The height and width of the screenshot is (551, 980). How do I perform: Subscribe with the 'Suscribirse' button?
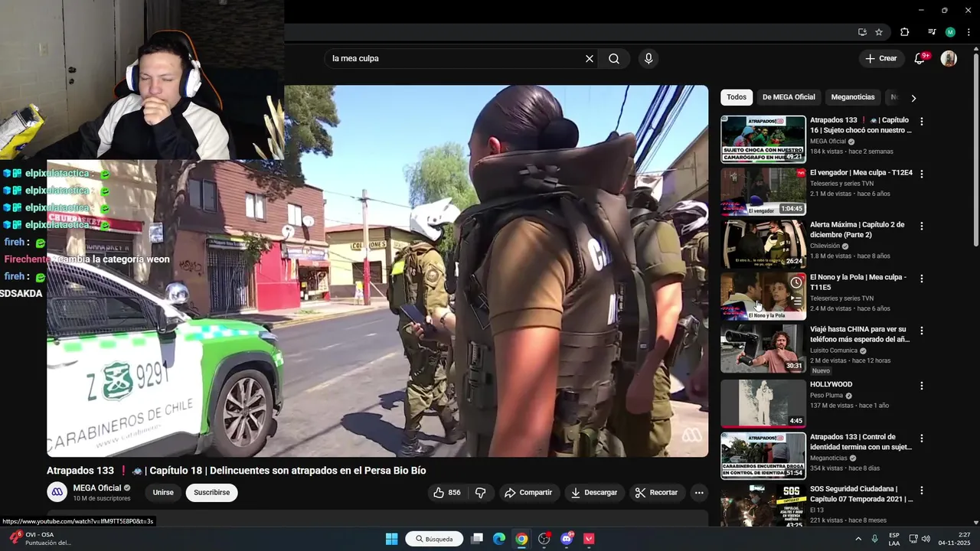pyautogui.click(x=212, y=492)
